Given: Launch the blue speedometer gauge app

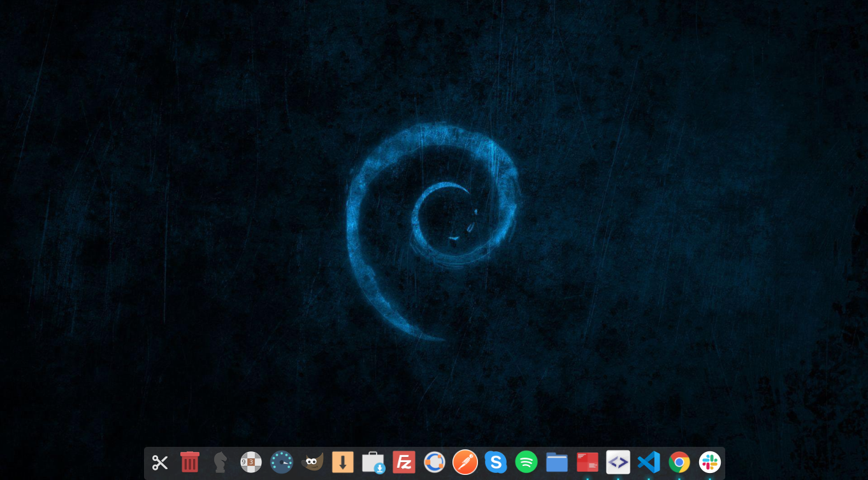Looking at the screenshot, I should pos(282,462).
